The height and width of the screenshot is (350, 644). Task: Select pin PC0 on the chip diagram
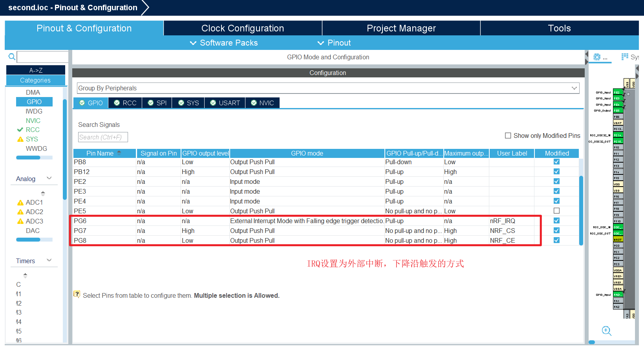tap(618, 246)
